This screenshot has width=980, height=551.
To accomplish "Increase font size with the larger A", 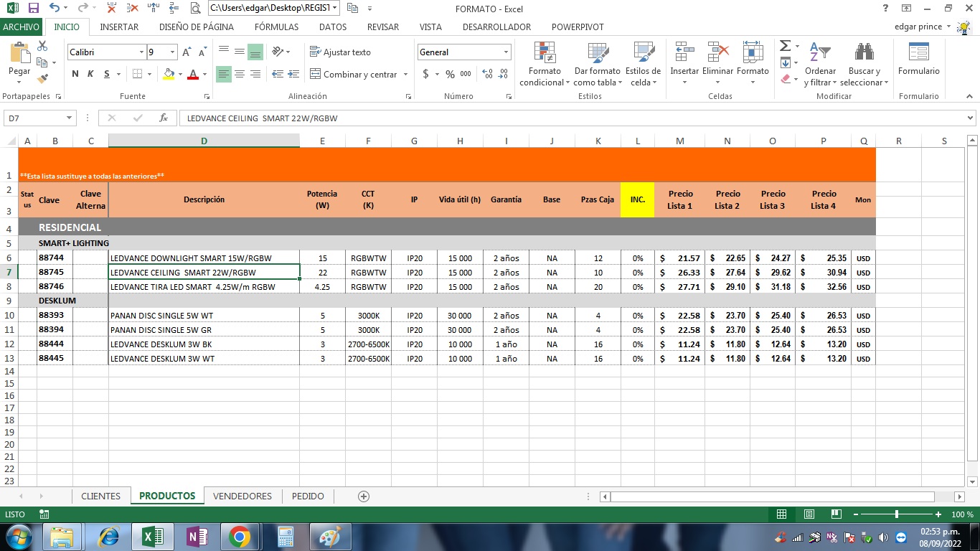I will (187, 52).
